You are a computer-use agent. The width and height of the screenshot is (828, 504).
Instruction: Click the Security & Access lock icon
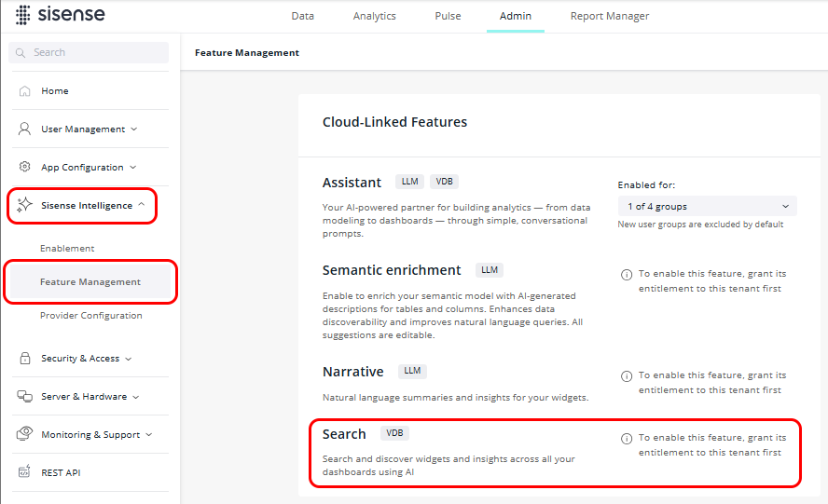coord(25,359)
